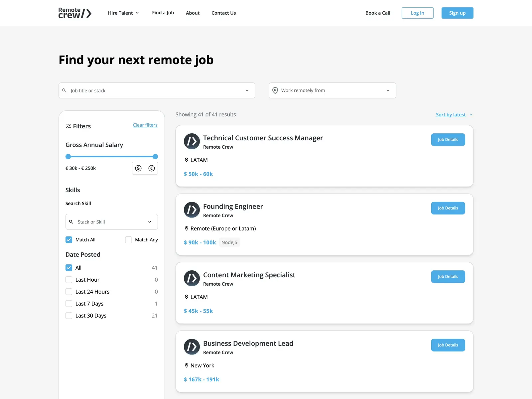This screenshot has width=532, height=399.
Task: Check the Last 24 Hours filter
Action: (69, 292)
